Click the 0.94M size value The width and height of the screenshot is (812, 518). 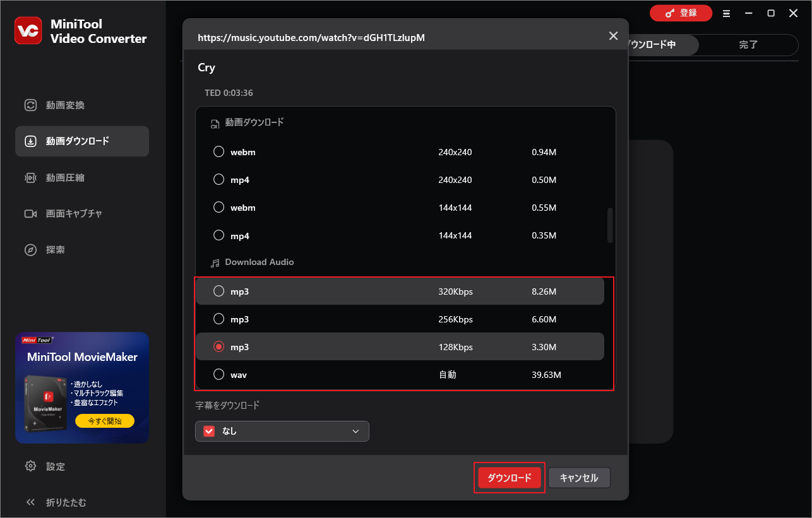pos(544,152)
